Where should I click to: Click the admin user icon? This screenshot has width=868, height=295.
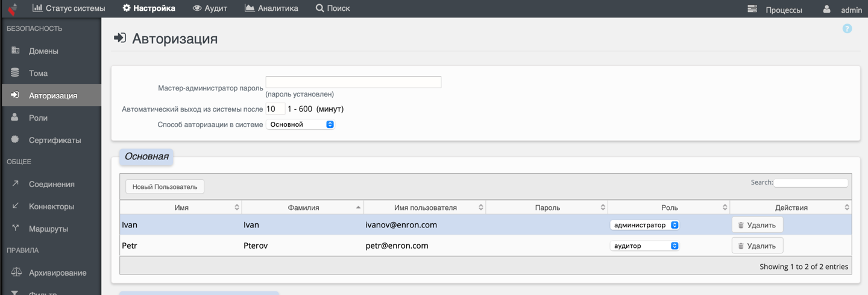[827, 9]
